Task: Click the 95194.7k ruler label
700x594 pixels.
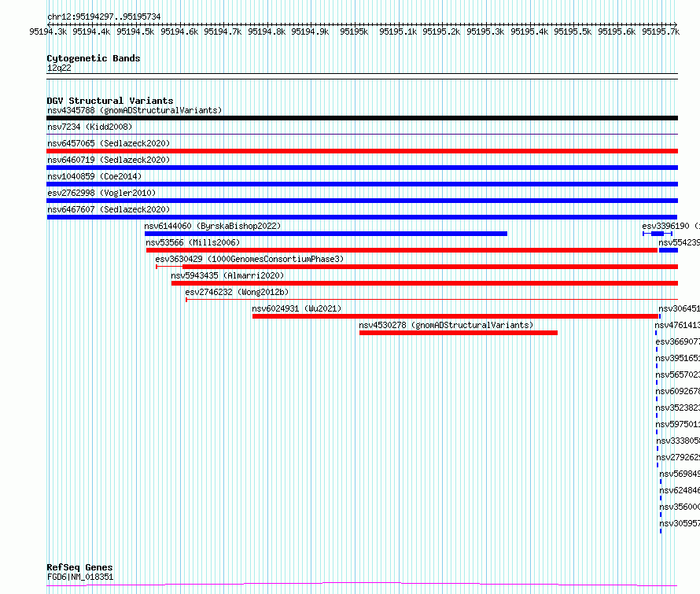Action: pos(223,31)
